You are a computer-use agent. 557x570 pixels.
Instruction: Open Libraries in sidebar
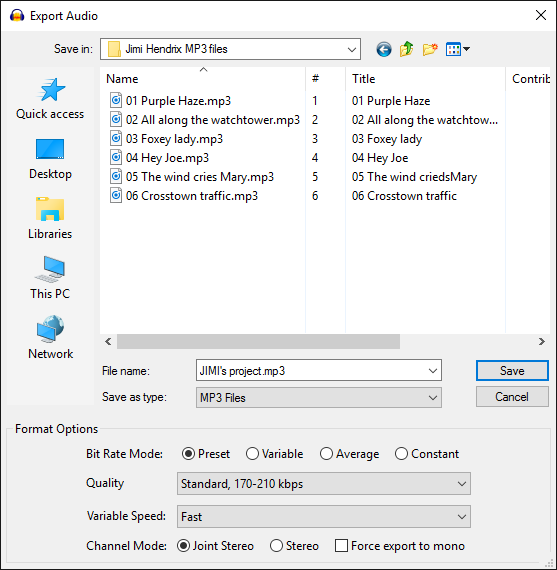point(50,218)
